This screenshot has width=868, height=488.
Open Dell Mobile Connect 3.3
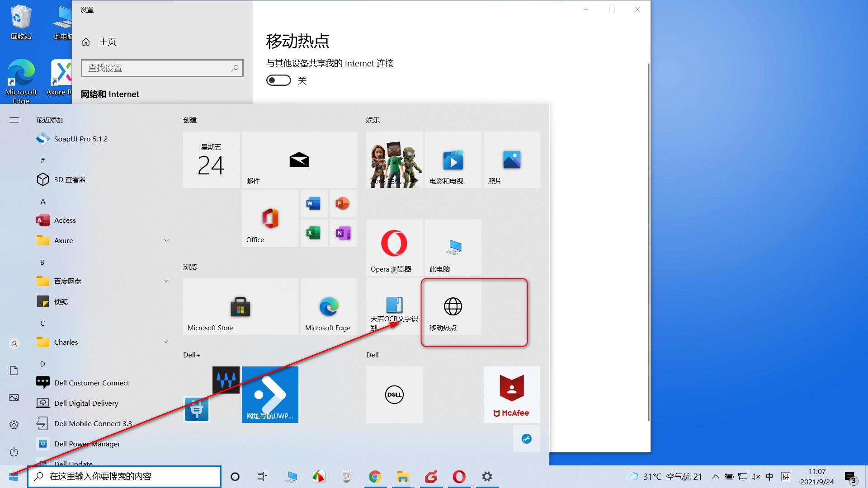(x=103, y=423)
